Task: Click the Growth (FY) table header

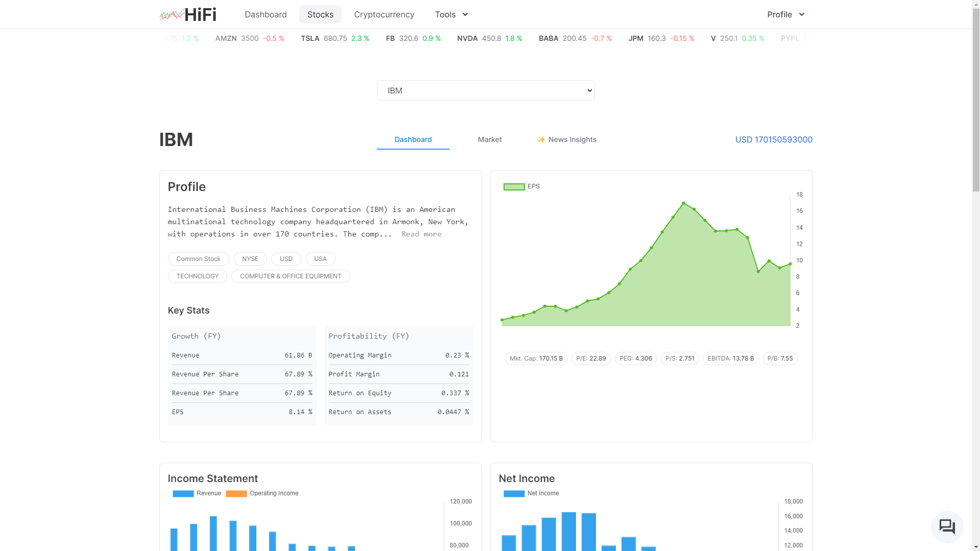Action: 196,336
